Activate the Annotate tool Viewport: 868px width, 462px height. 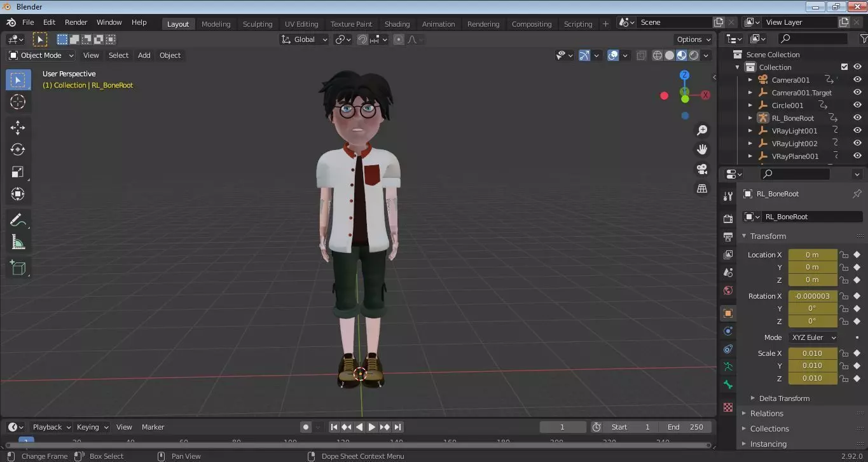18,221
